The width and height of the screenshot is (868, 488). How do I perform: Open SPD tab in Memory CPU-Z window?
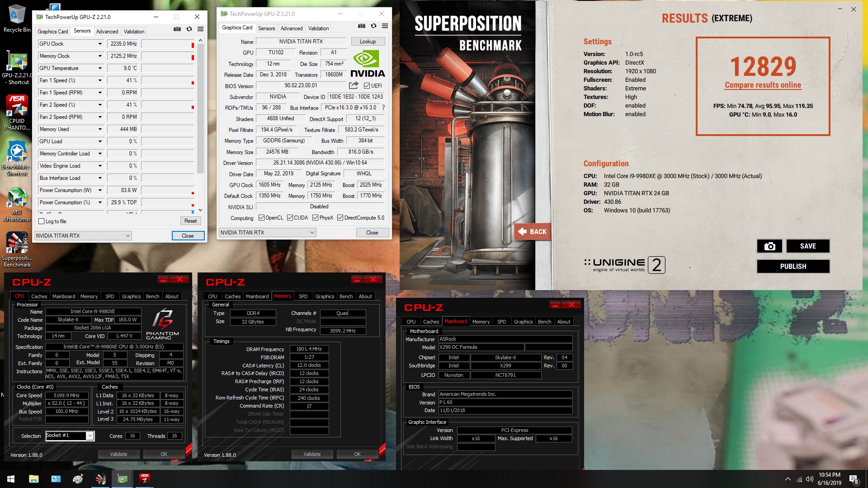pos(303,296)
